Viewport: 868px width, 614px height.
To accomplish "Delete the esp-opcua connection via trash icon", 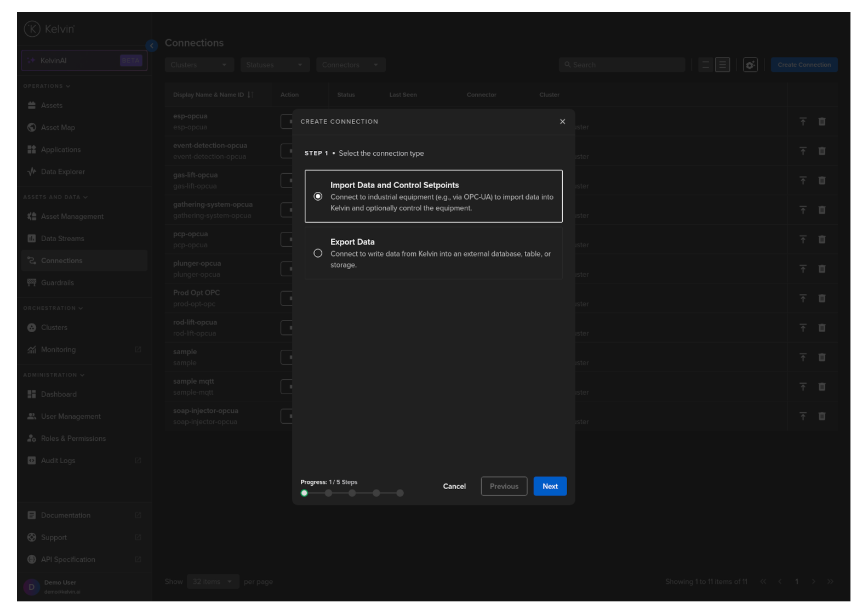I will [x=821, y=122].
